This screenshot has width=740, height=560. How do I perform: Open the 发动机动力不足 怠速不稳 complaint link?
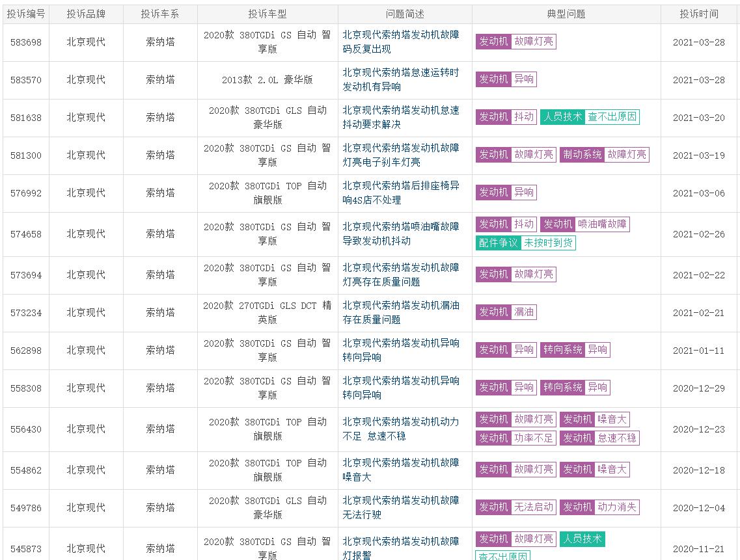click(401, 429)
